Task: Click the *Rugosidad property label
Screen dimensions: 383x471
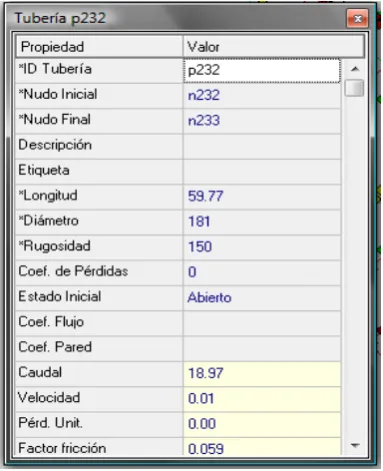Action: pyautogui.click(x=55, y=246)
